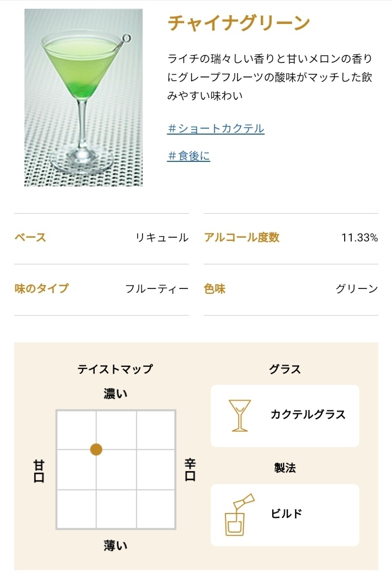Click the アルコール度数 label
The width and height of the screenshot is (392, 580).
point(242,237)
